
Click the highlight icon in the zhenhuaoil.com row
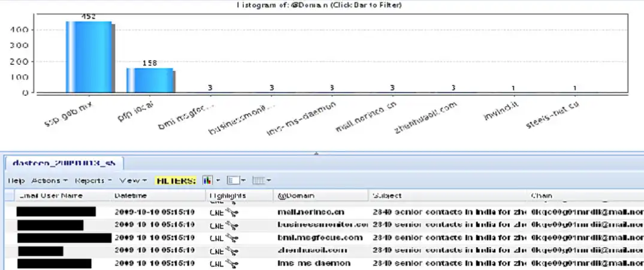pos(231,250)
